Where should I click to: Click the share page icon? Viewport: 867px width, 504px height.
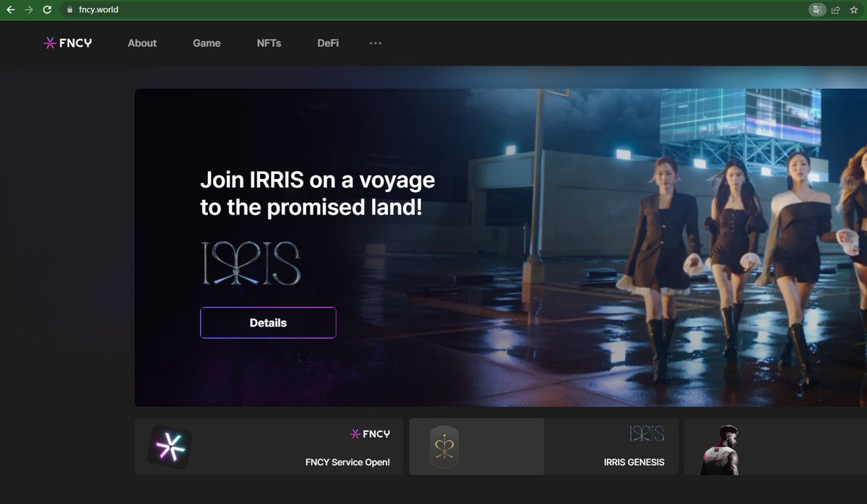pyautogui.click(x=836, y=10)
